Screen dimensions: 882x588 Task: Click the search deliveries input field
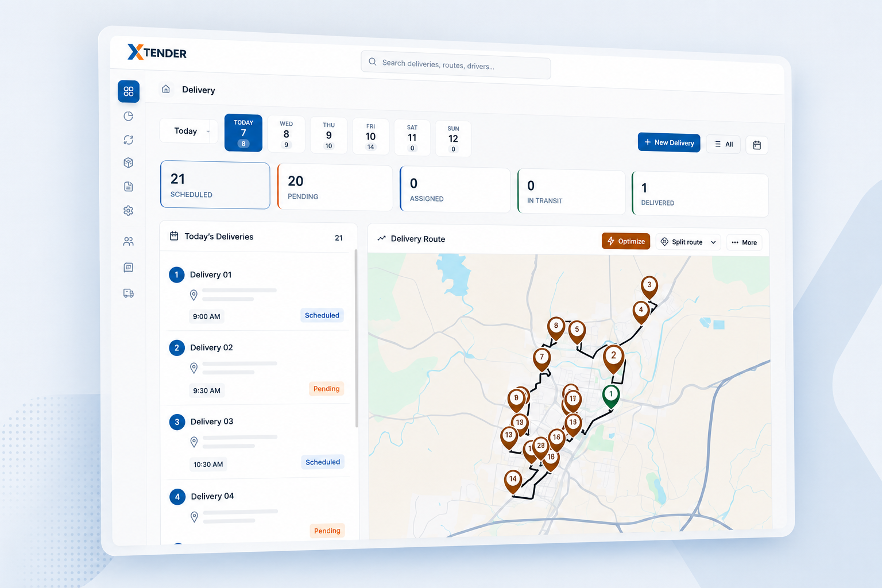tap(456, 64)
